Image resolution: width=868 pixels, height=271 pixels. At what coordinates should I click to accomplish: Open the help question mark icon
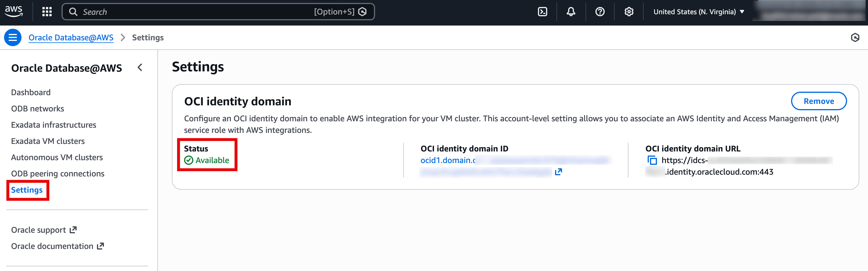click(600, 12)
